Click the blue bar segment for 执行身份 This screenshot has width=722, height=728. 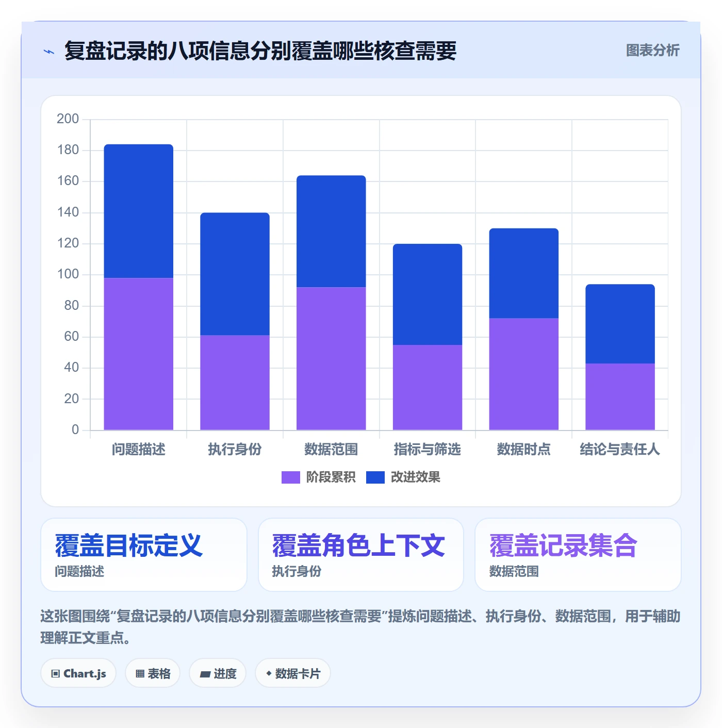235,274
